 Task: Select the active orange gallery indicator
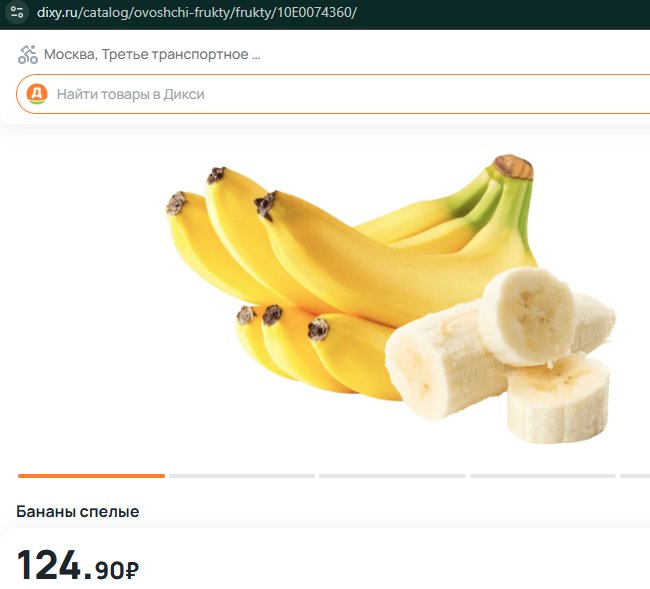91,476
